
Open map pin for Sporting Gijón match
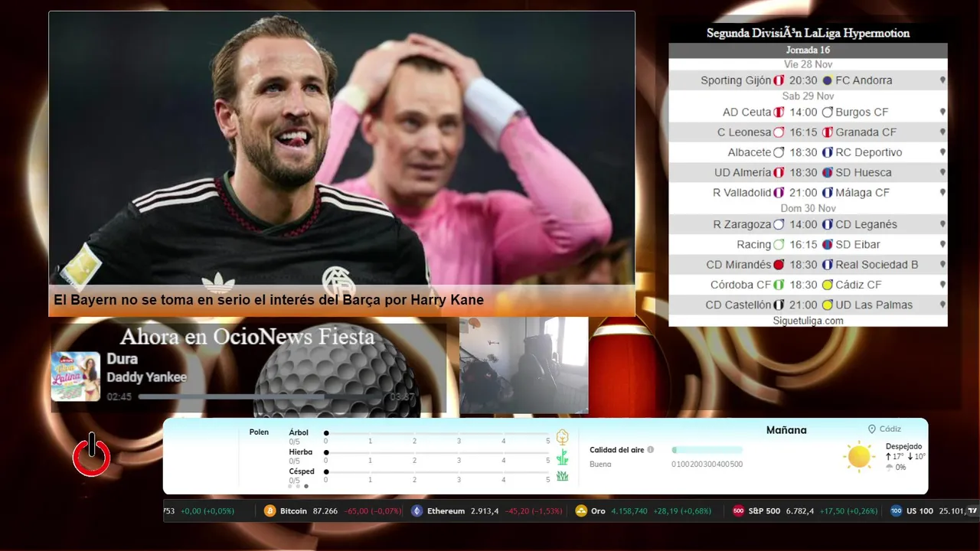coord(942,80)
